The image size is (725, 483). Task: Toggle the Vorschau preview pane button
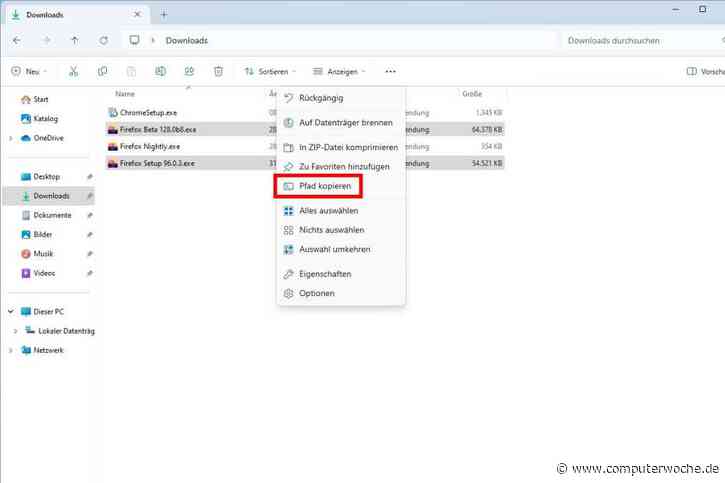(705, 71)
